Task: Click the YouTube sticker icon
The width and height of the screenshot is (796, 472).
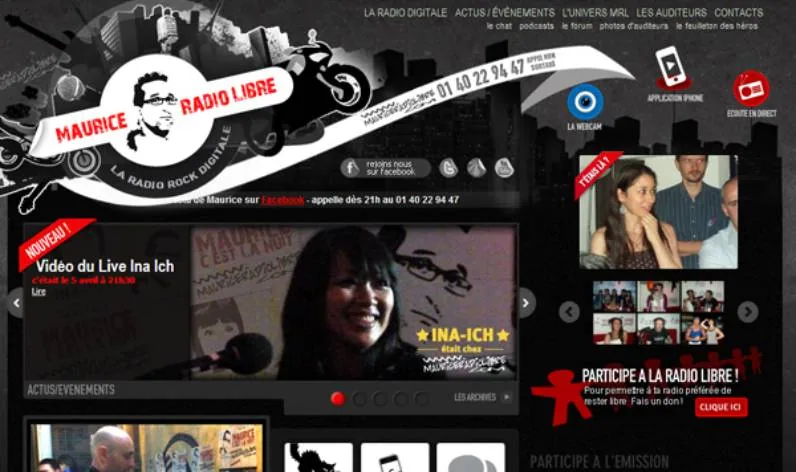Action: click(504, 167)
